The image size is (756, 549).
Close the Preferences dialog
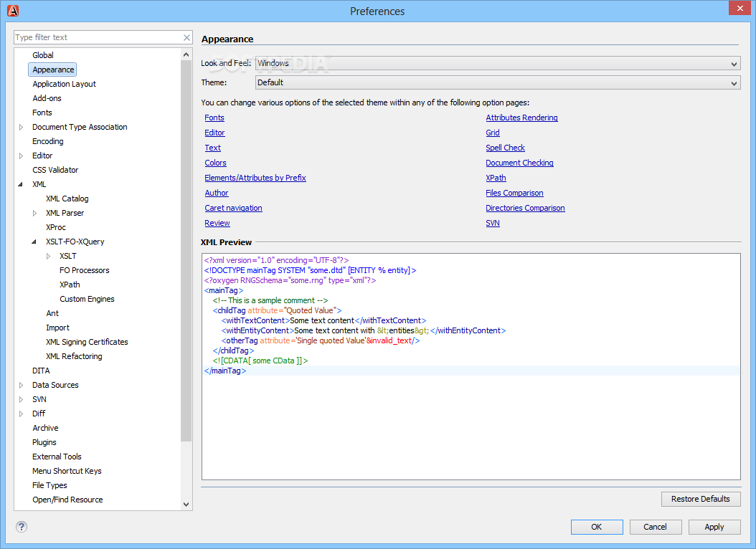click(740, 8)
